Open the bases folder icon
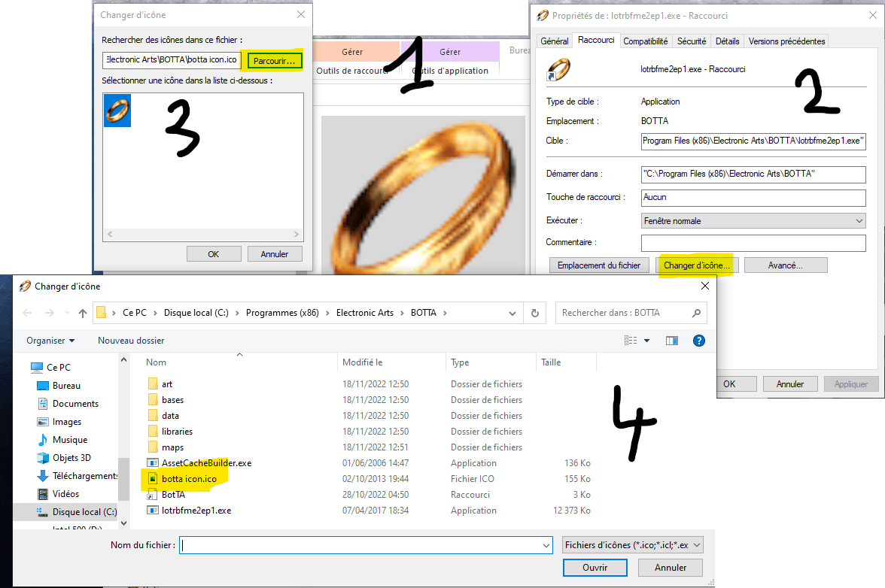The height and width of the screenshot is (588, 885). [x=152, y=400]
